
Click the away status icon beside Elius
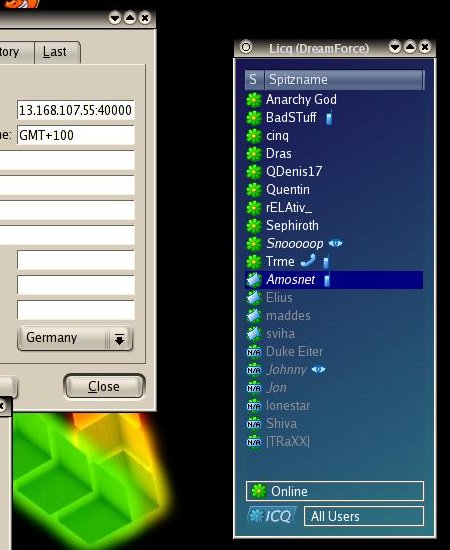pyautogui.click(x=254, y=298)
